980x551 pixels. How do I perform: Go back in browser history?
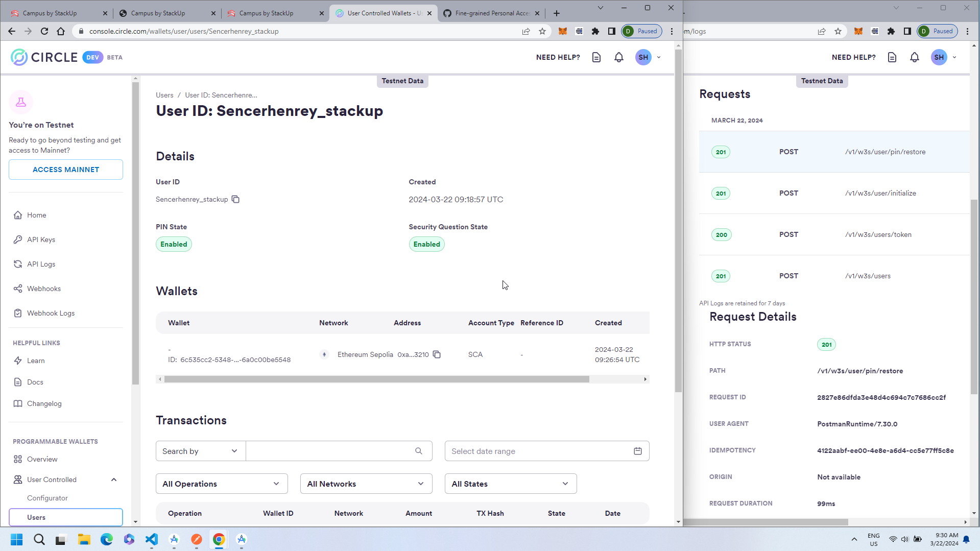point(12,31)
